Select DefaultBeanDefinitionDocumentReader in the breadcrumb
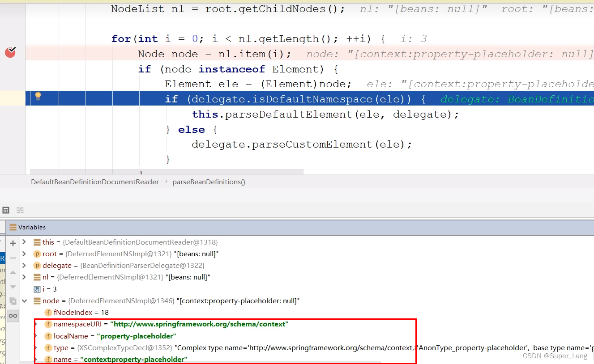Viewport: 594px width, 364px height. tap(95, 182)
